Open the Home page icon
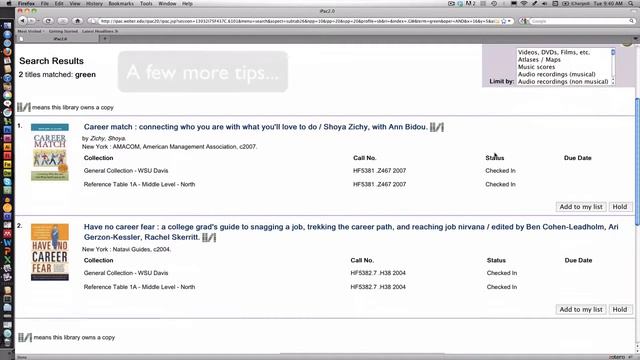The width and height of the screenshot is (640, 360). point(77,21)
